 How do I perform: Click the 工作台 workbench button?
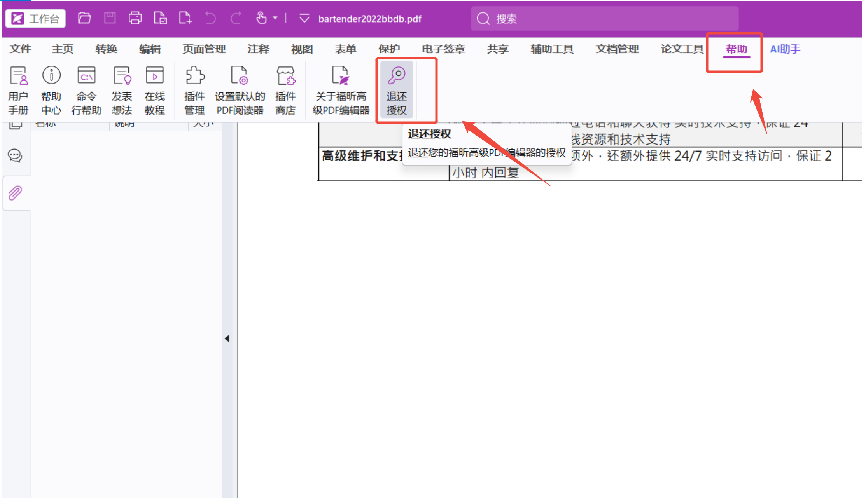pyautogui.click(x=36, y=18)
